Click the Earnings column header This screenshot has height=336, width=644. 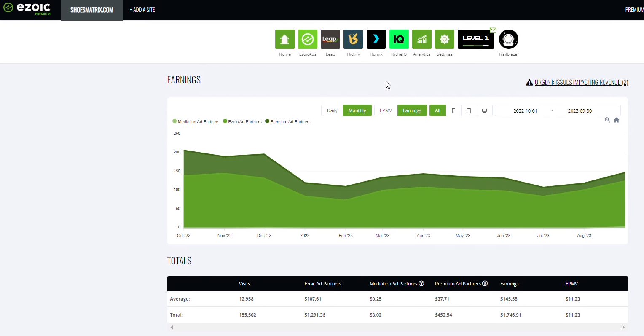click(x=510, y=284)
